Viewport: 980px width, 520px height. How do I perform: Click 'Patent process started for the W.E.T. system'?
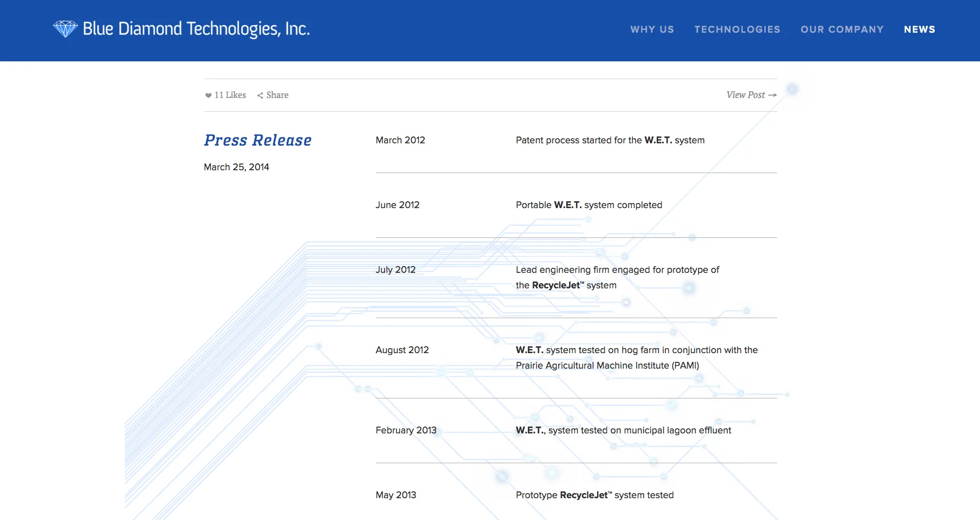(x=610, y=140)
